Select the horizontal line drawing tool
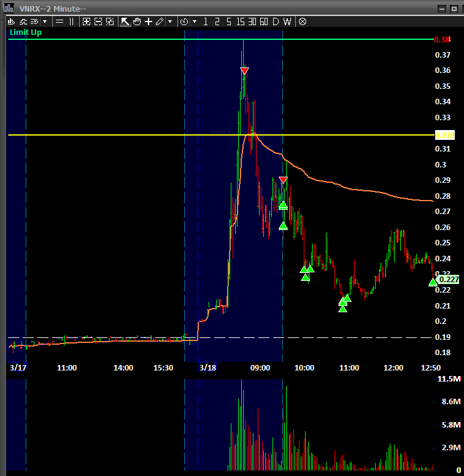464x476 pixels. click(x=60, y=21)
